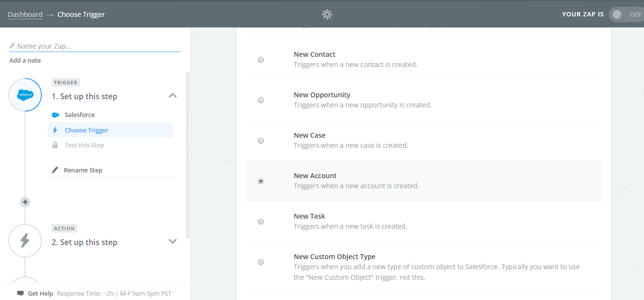
Task: Click the small Salesforce cloud icon in sidebar
Action: tap(55, 115)
